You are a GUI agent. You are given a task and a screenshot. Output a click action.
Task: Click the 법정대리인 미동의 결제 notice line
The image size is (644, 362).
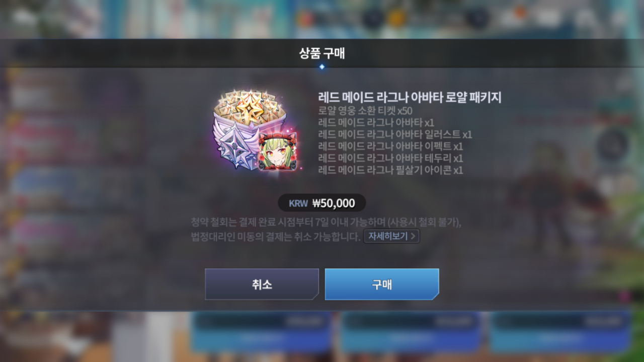point(276,236)
